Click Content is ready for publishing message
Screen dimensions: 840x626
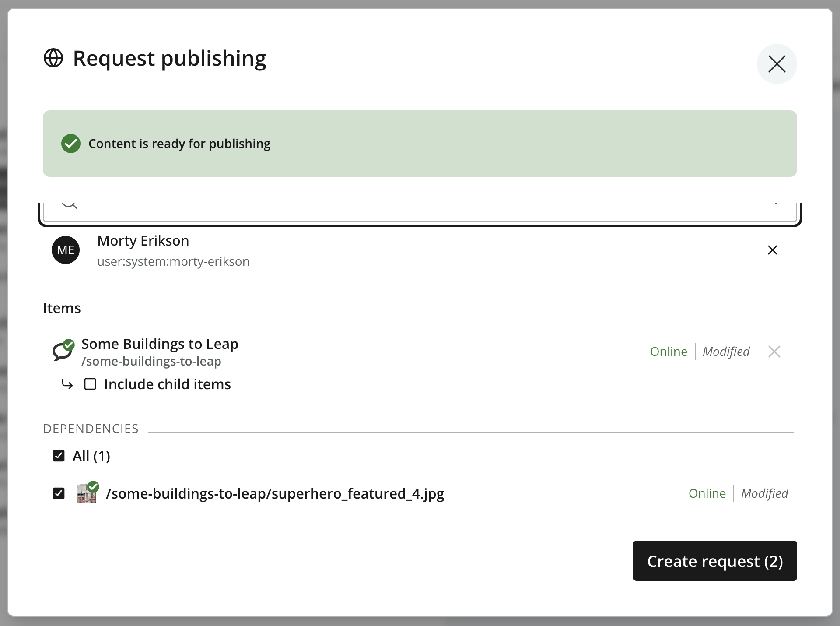point(179,144)
